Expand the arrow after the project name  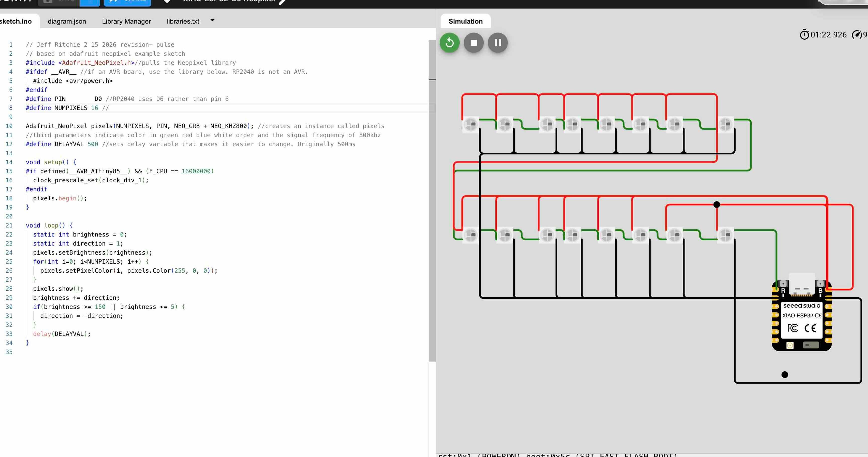282,2
